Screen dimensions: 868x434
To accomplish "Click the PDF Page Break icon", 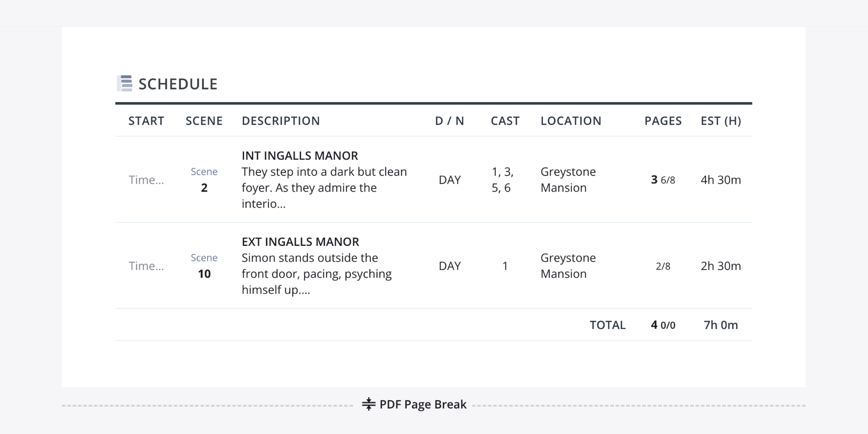I will click(x=368, y=404).
